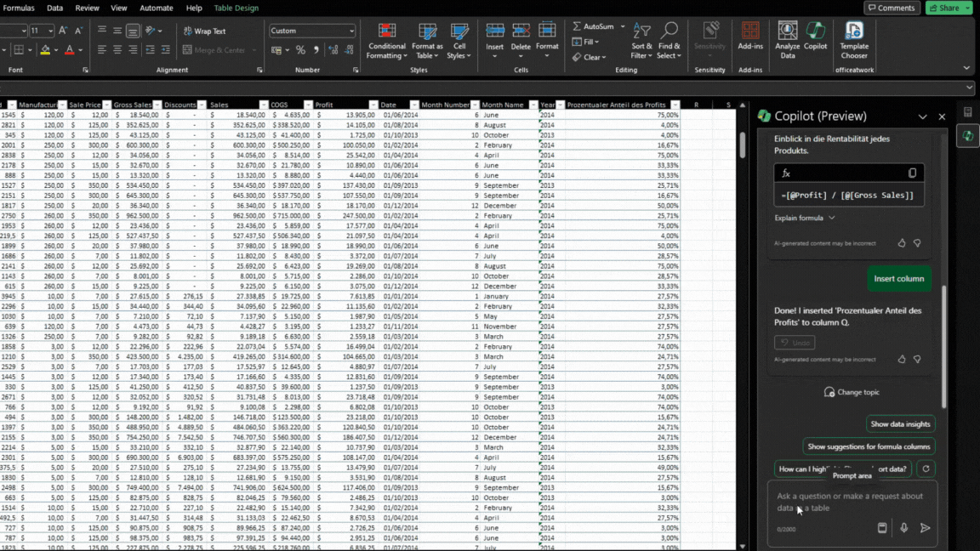Click the Copilot prompt input field
This screenshot has width=980, height=551.
pyautogui.click(x=851, y=502)
